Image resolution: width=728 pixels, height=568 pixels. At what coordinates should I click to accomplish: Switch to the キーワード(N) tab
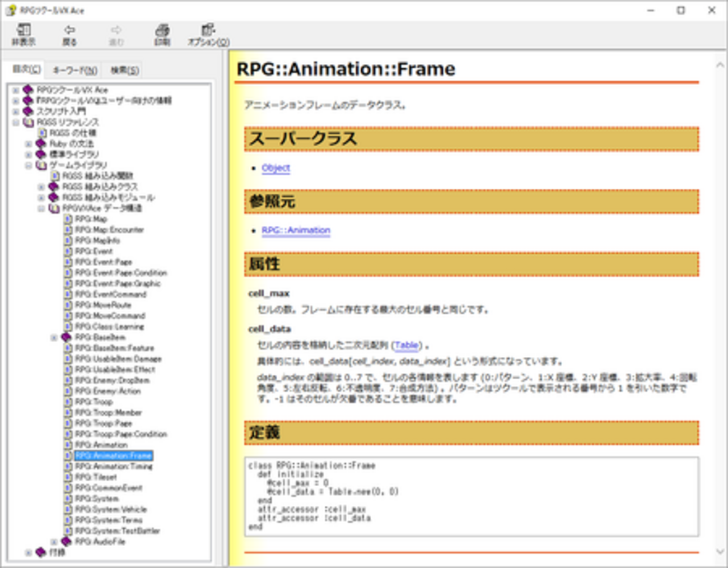[74, 70]
